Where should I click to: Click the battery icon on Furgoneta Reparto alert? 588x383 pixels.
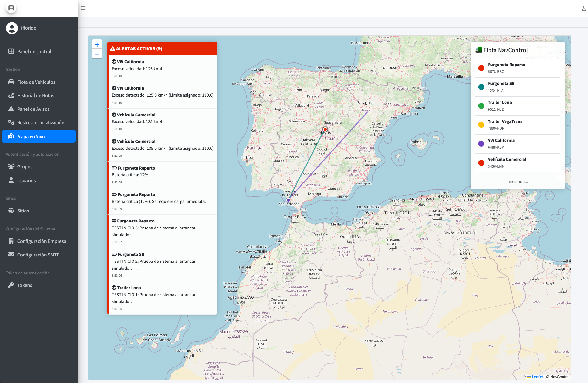pos(114,168)
